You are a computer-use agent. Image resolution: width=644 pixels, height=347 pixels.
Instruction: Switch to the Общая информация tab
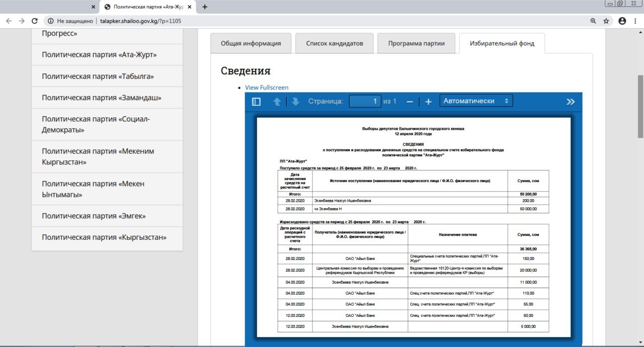click(x=251, y=43)
